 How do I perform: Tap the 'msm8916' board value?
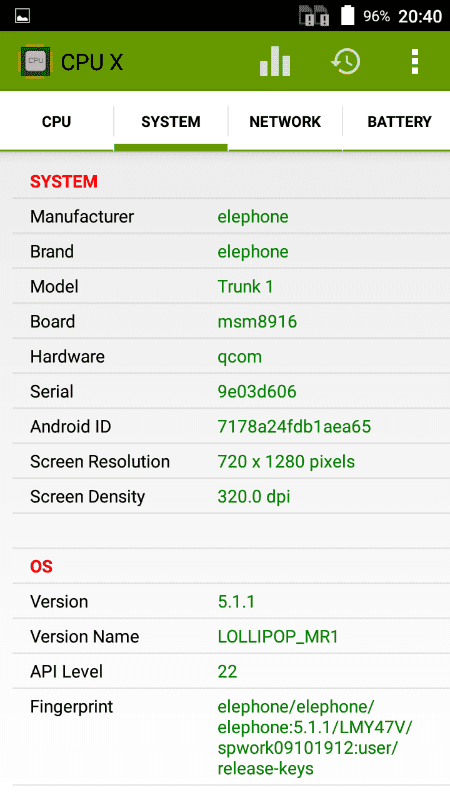(x=257, y=321)
